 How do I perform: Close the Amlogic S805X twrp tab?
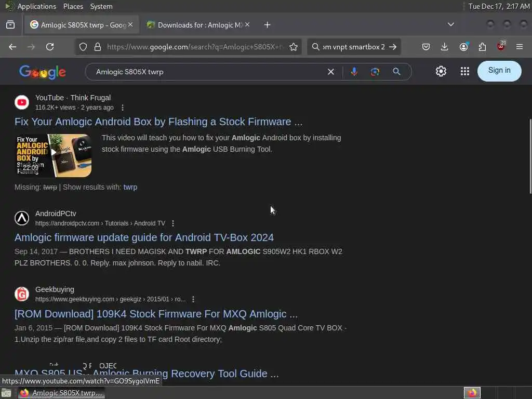tap(130, 24)
